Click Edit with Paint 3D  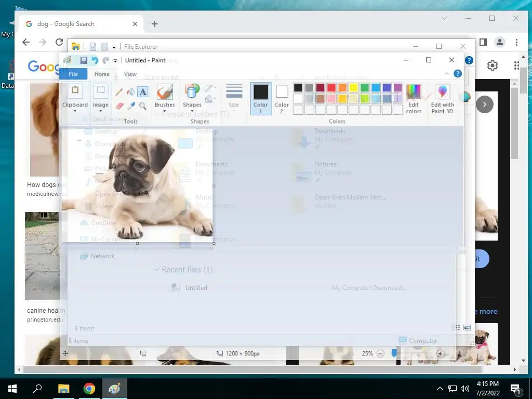(x=443, y=99)
